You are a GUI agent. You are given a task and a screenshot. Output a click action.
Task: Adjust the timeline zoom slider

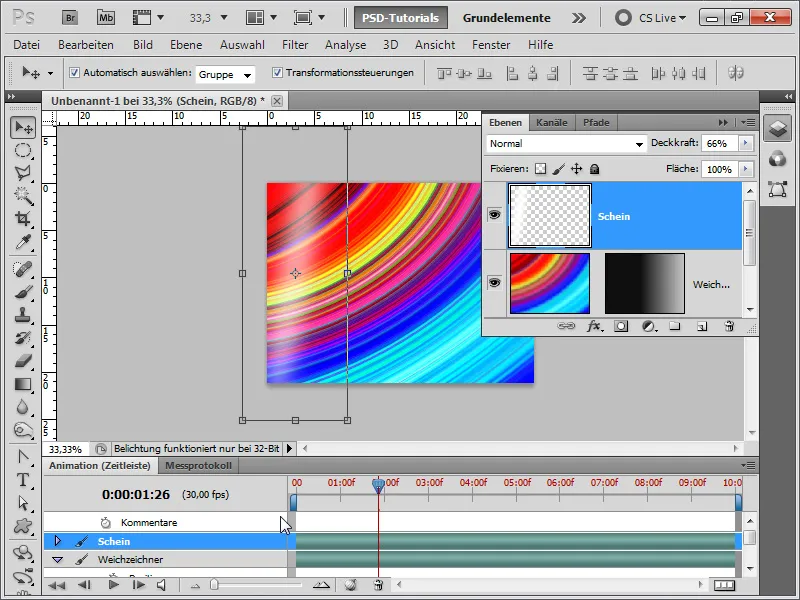(214, 585)
